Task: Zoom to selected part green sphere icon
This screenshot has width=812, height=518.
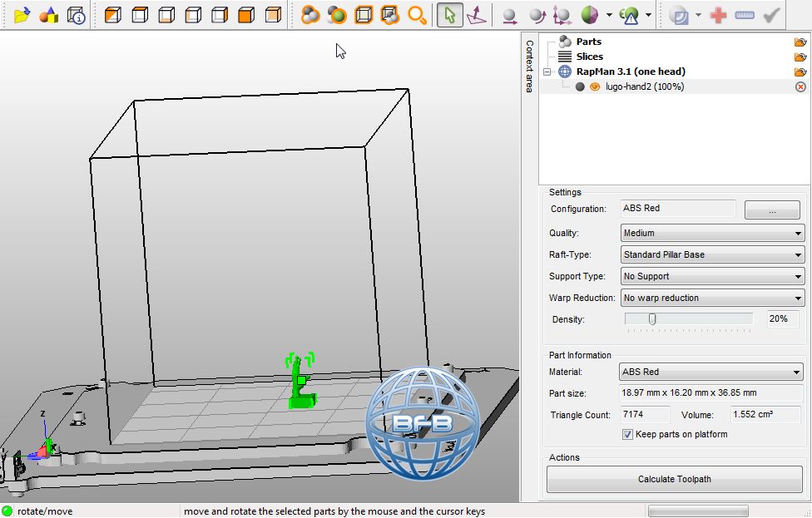Action: pyautogui.click(x=337, y=15)
